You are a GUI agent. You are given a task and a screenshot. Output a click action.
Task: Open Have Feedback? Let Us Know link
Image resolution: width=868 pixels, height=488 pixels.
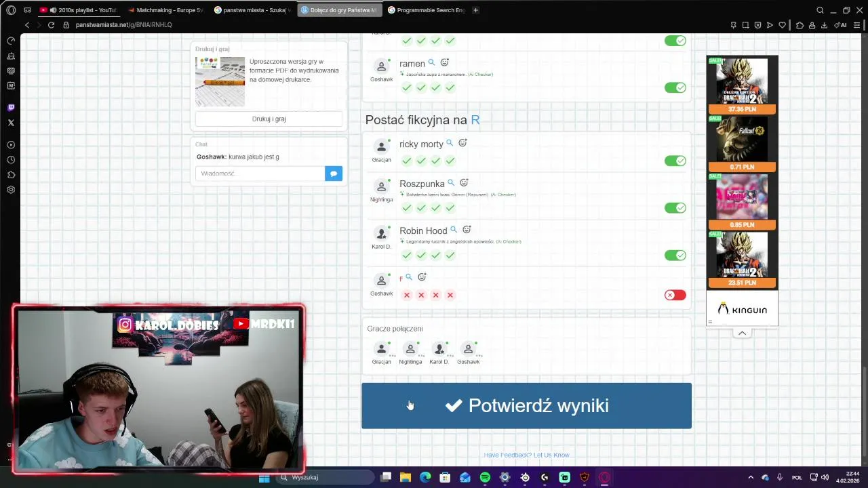526,455
